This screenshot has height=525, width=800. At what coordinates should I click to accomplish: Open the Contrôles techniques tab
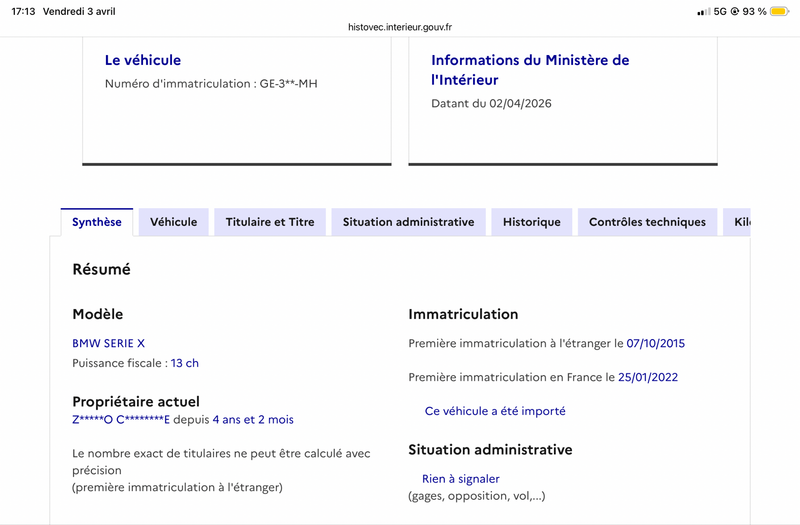(x=647, y=222)
